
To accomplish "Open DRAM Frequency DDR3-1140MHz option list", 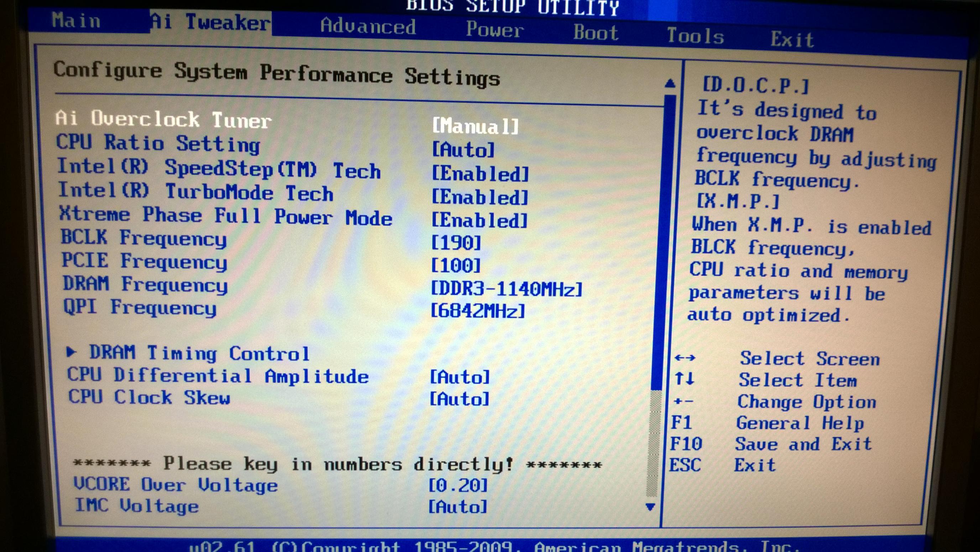I will tap(506, 289).
